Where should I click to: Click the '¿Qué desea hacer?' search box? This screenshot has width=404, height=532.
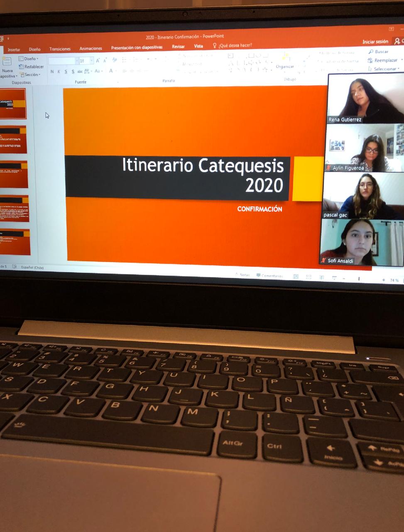[235, 45]
